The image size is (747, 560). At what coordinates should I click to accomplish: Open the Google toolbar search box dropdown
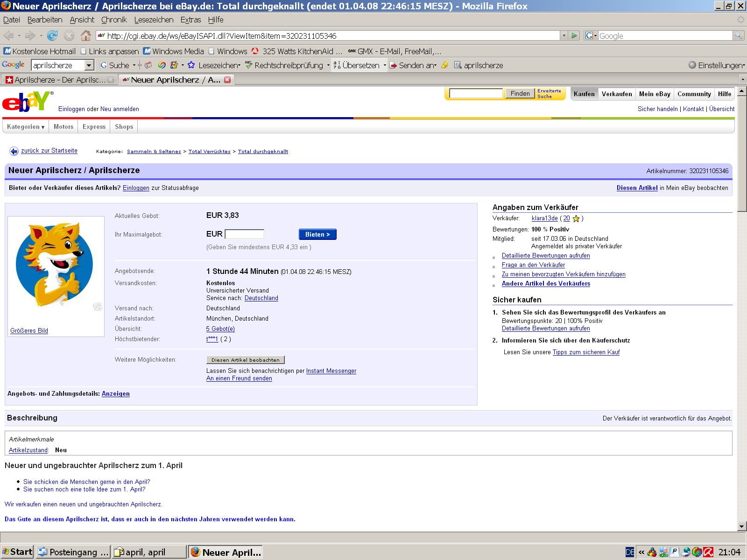(x=89, y=65)
